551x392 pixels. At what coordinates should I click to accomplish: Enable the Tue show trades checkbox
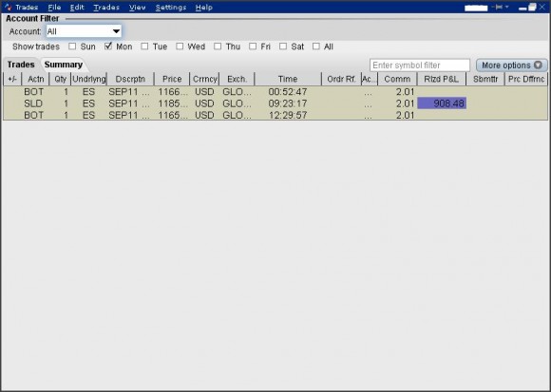click(x=144, y=47)
